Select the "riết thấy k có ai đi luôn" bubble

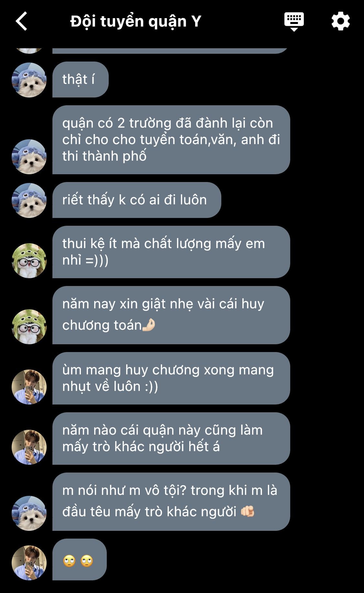[137, 200]
